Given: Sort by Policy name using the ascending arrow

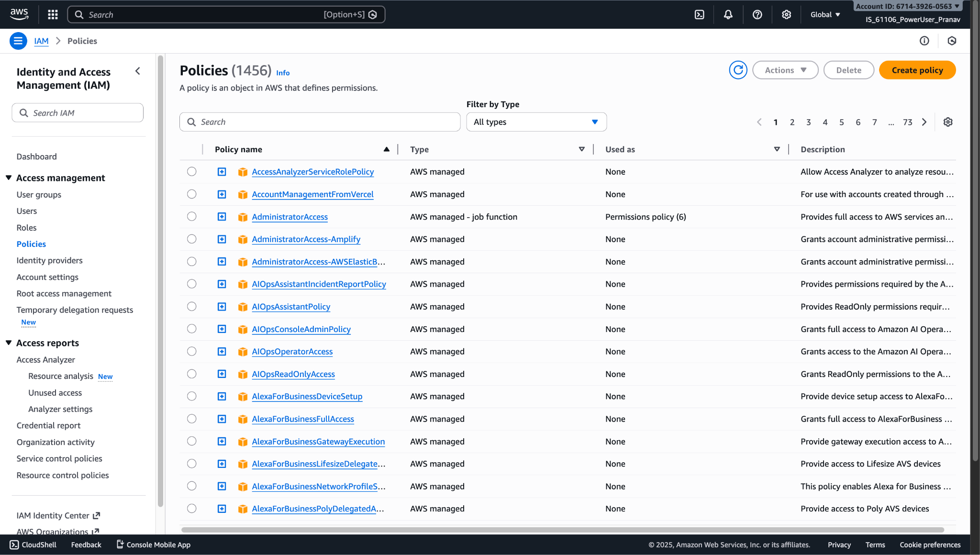Looking at the screenshot, I should point(386,149).
